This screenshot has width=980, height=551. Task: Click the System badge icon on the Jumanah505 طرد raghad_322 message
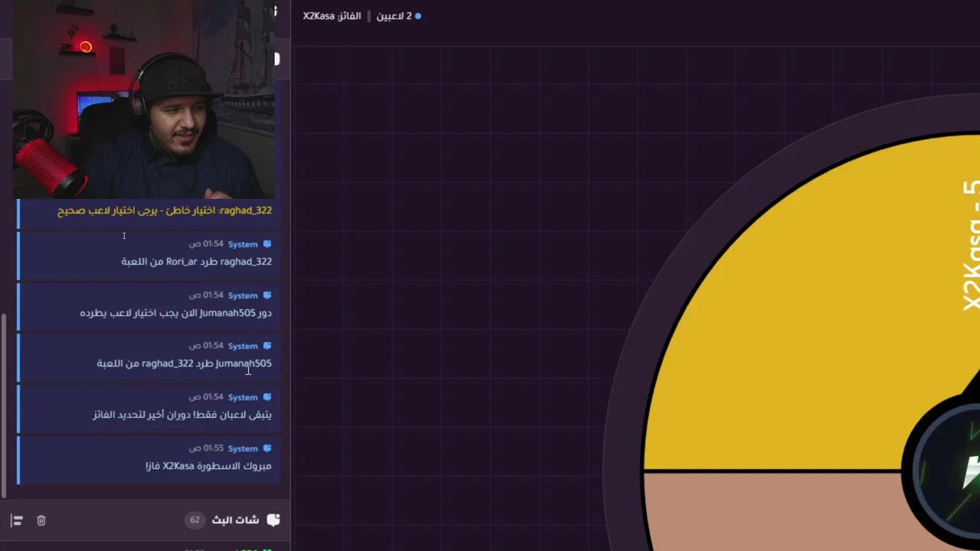click(x=267, y=346)
